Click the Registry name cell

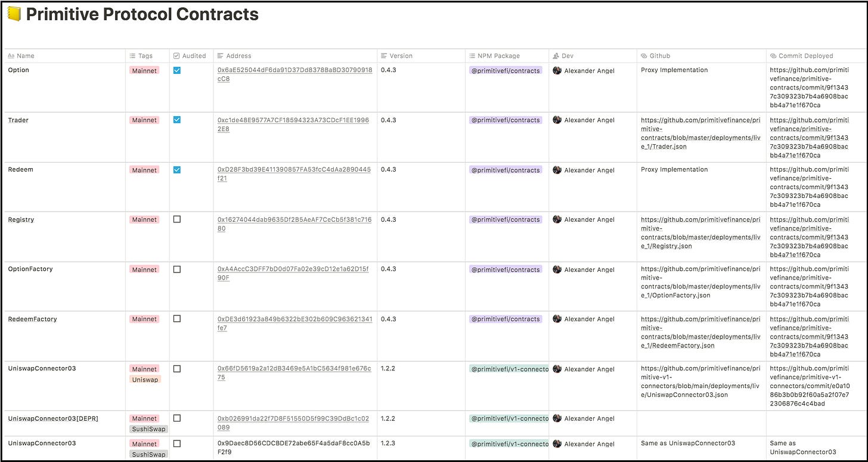[64, 237]
